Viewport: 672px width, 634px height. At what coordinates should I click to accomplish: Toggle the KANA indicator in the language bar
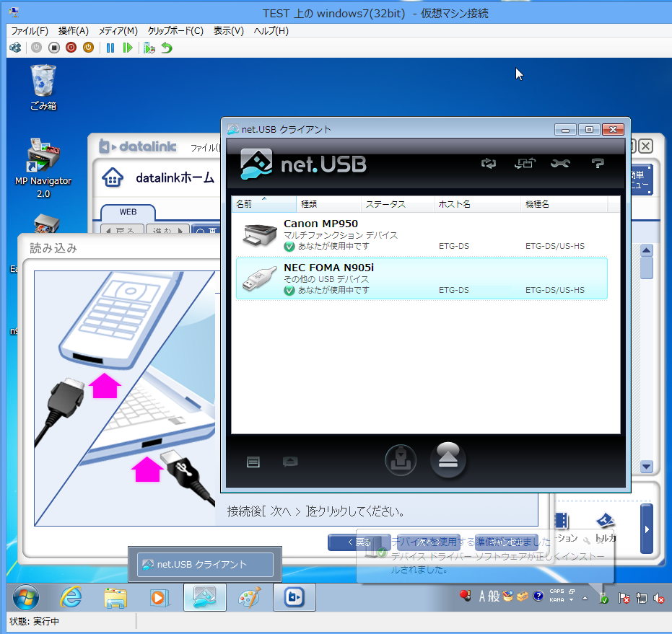click(557, 599)
